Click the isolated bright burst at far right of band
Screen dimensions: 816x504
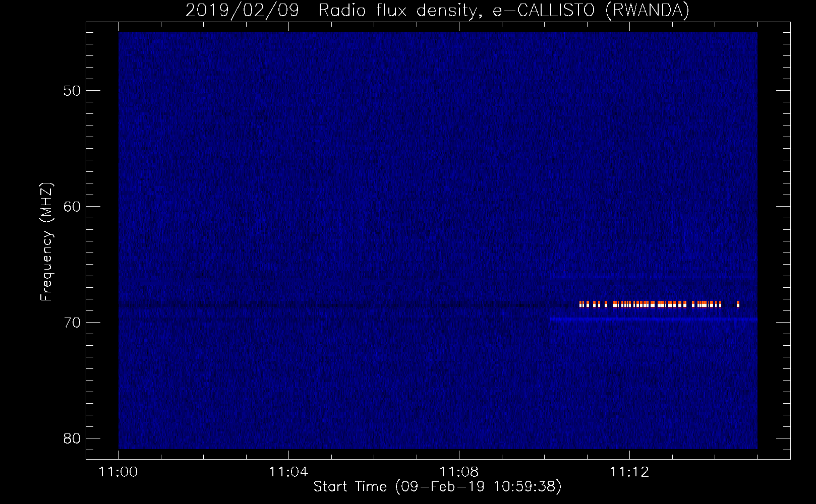(x=738, y=304)
